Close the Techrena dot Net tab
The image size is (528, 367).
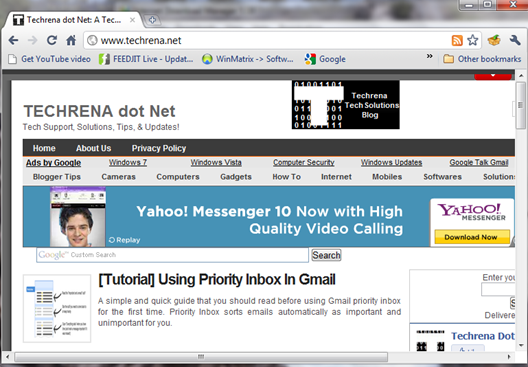(x=133, y=20)
